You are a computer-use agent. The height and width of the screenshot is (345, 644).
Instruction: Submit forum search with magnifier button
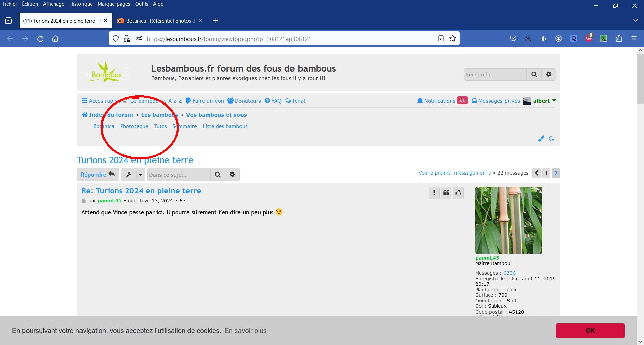534,74
